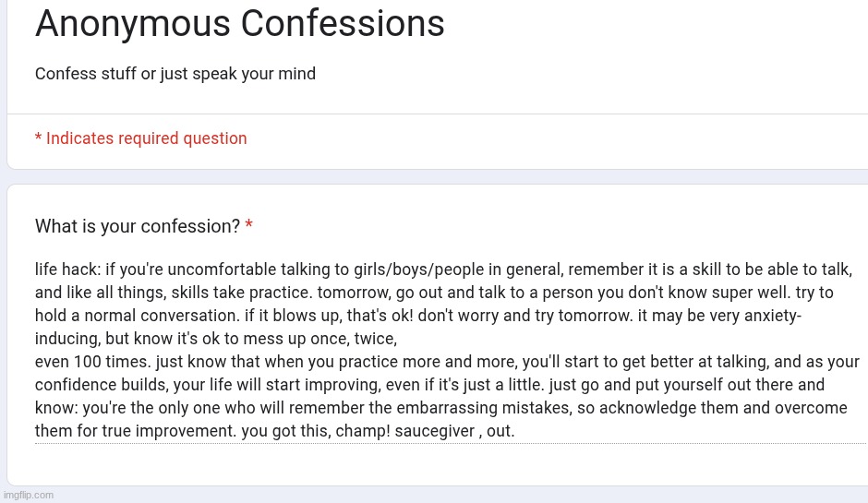The height and width of the screenshot is (503, 868).
Task: Click the red asterisk beside the confession question
Action: point(249,224)
